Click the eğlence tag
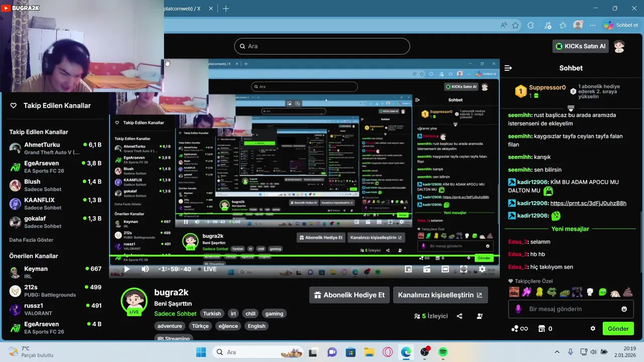Screen dimensions: 644x362 [x=228, y=326]
